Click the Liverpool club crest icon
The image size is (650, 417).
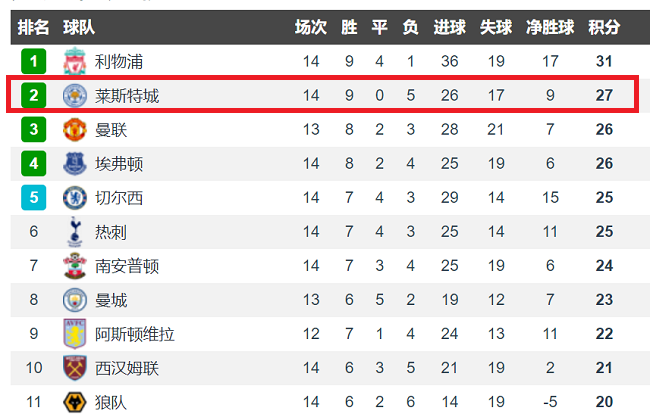pos(73,62)
